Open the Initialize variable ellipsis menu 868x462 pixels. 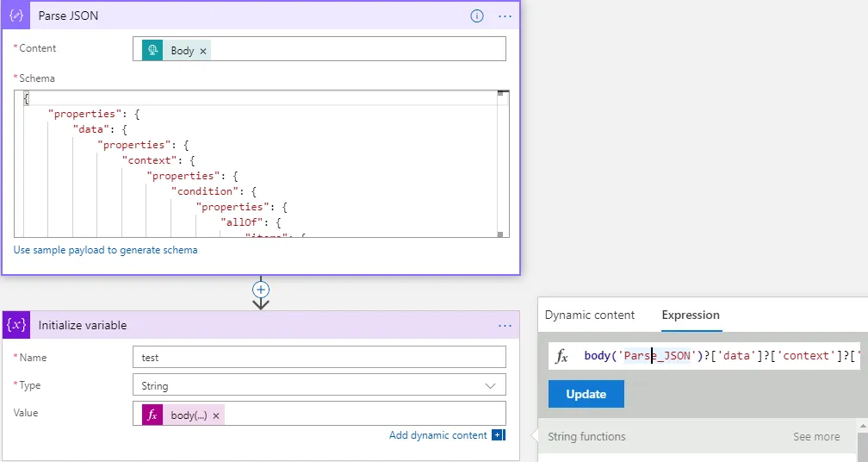pyautogui.click(x=505, y=325)
